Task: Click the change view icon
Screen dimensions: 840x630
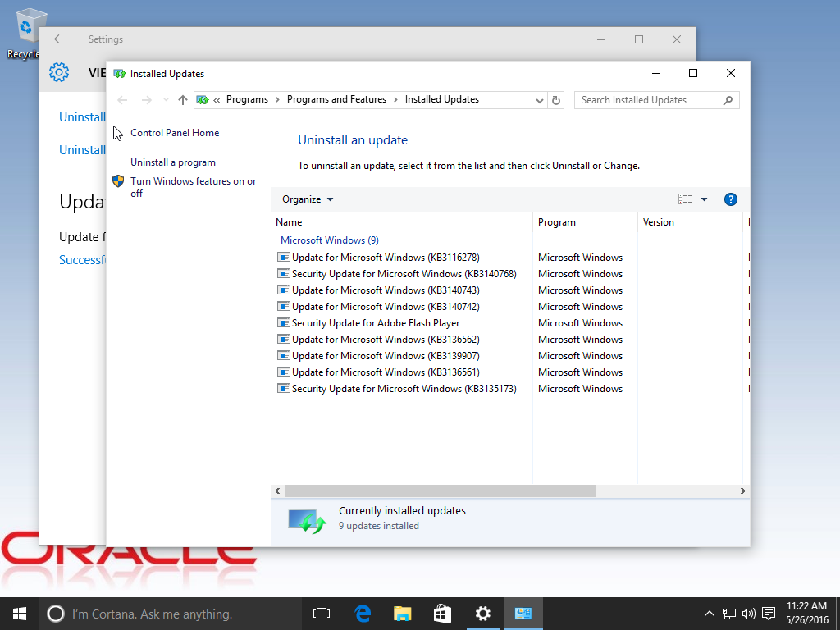Action: (x=685, y=199)
